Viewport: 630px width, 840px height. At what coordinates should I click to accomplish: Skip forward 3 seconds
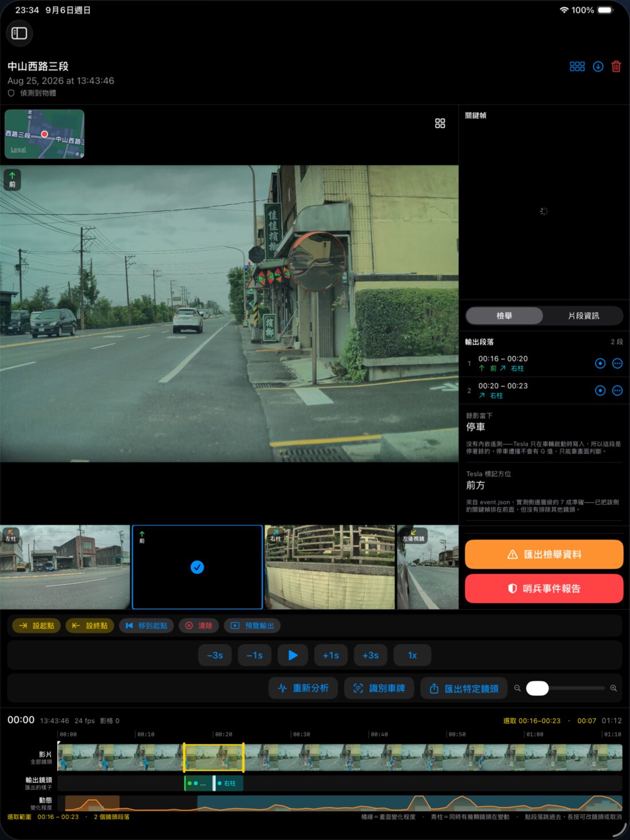click(371, 655)
